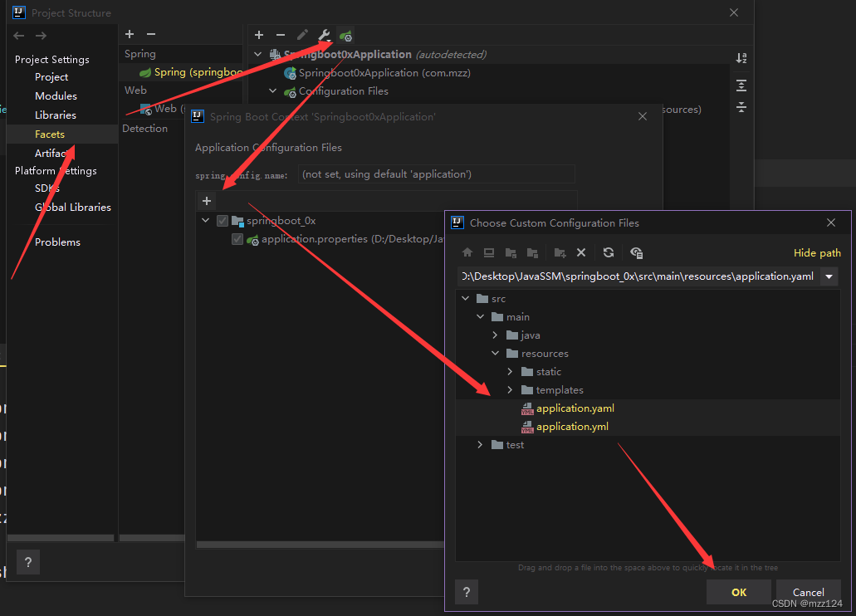This screenshot has width=856, height=616.
Task: Click the Module directory icon in file chooser
Action: [532, 252]
